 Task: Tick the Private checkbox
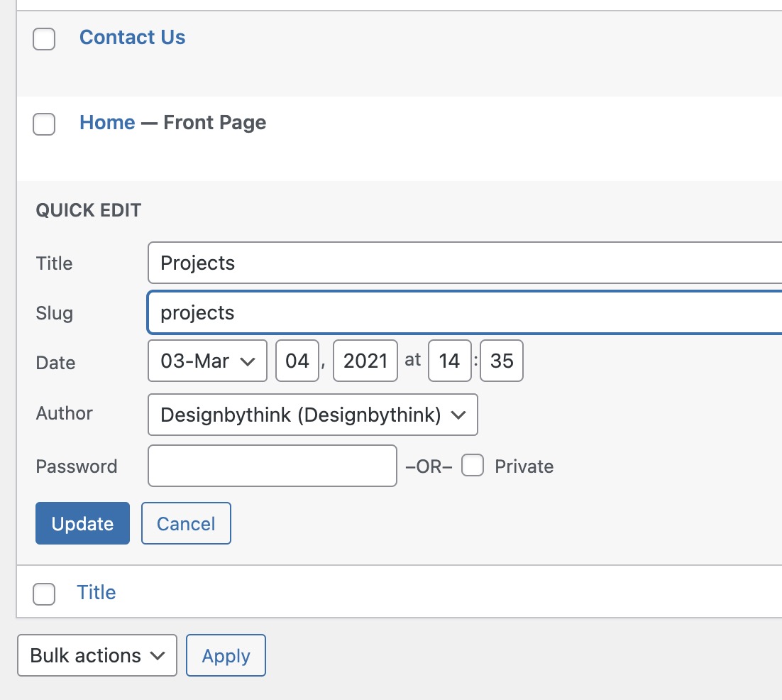473,466
